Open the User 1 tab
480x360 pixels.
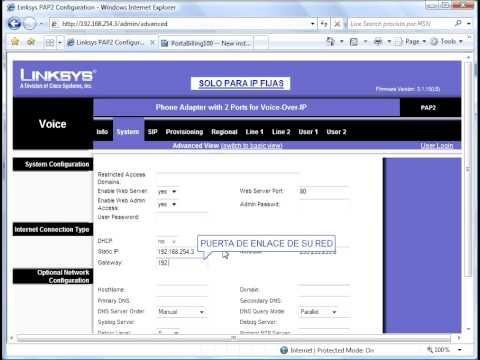pyautogui.click(x=308, y=132)
